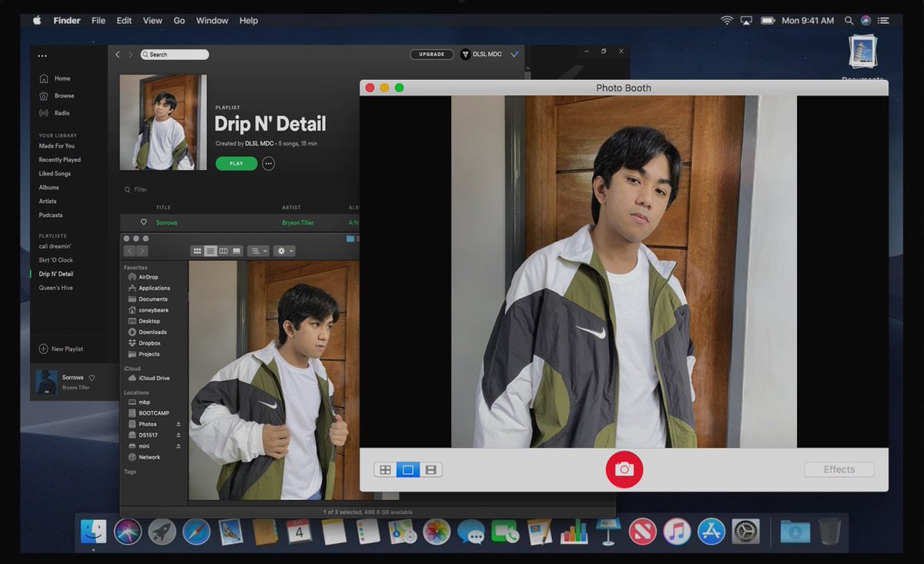Open iTunes from the Dock

click(677, 532)
